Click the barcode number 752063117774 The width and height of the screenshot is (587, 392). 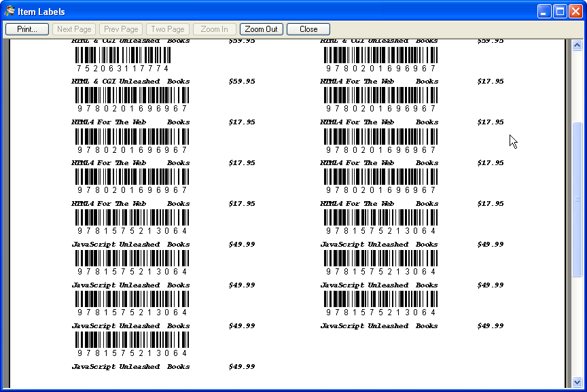(x=123, y=69)
